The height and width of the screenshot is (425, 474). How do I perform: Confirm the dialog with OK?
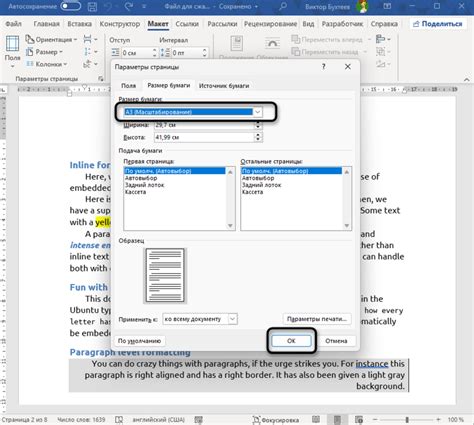291,341
